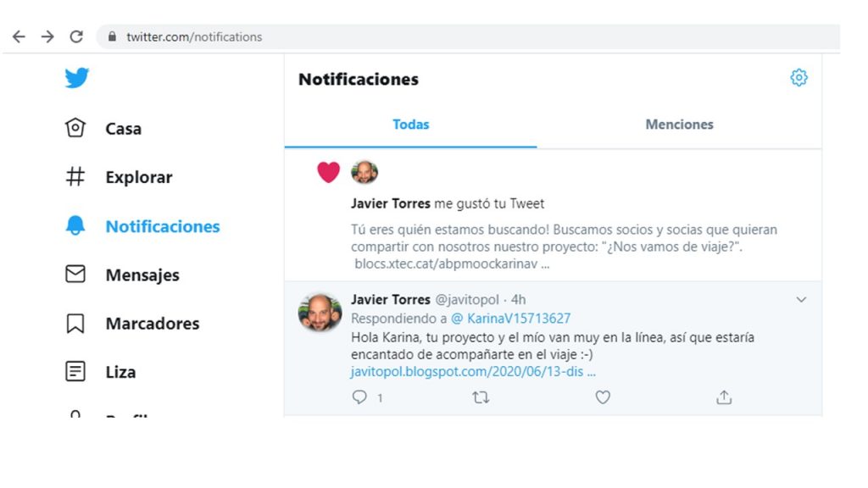Expand the tweet options chevron menu
Viewport: 868px width, 488px height.
(x=801, y=300)
